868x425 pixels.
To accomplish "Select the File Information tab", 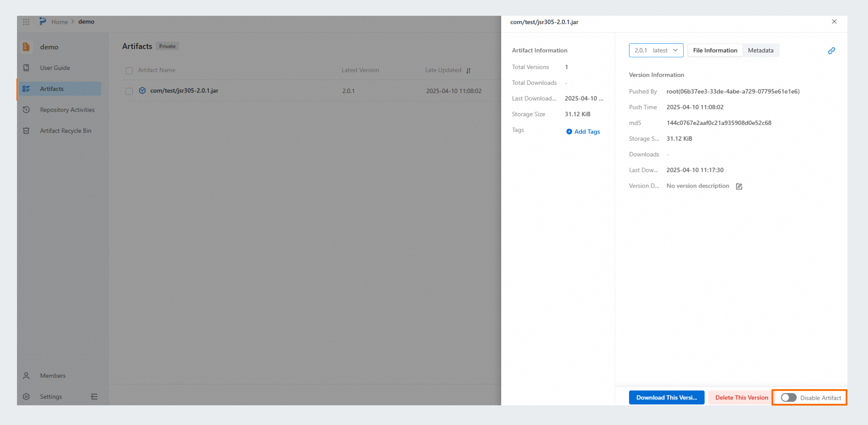I will click(x=715, y=51).
